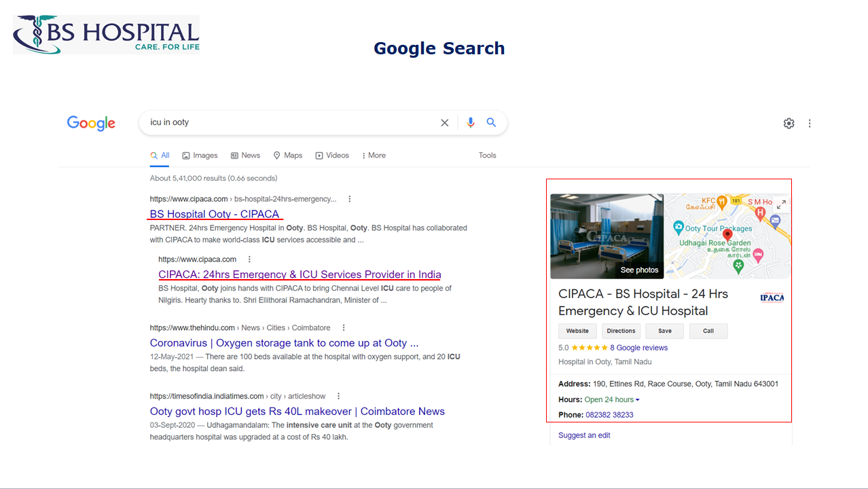Click the blue magnifier search icon
Viewport: 868px width, 489px height.
[x=492, y=123]
